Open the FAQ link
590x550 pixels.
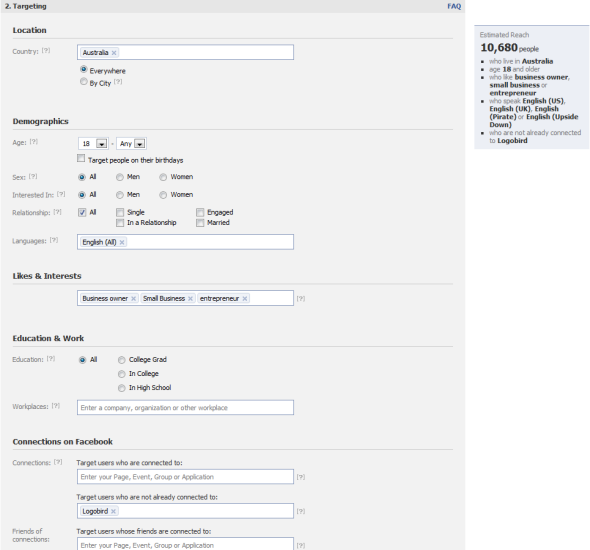[454, 6]
